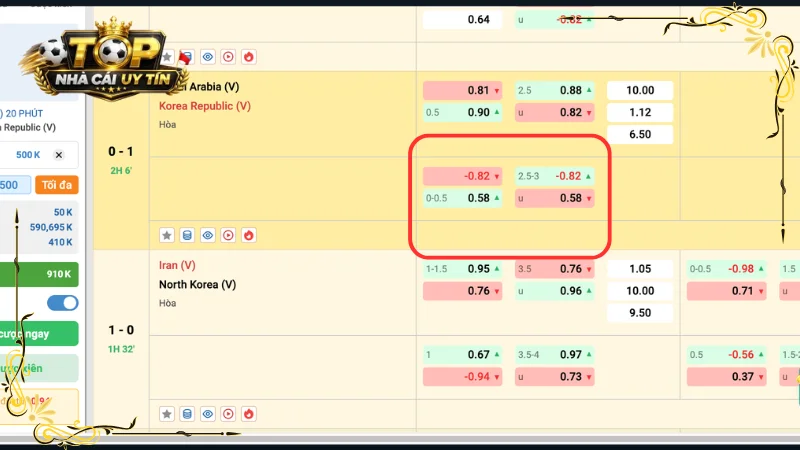The image size is (800, 450).
Task: Select 1X2 odds 10.00 for North Korea
Action: 640,291
